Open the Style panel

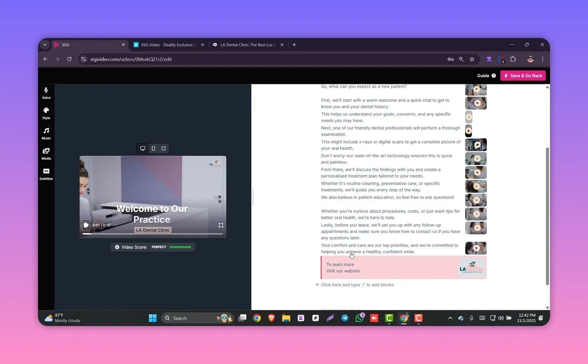coord(46,113)
